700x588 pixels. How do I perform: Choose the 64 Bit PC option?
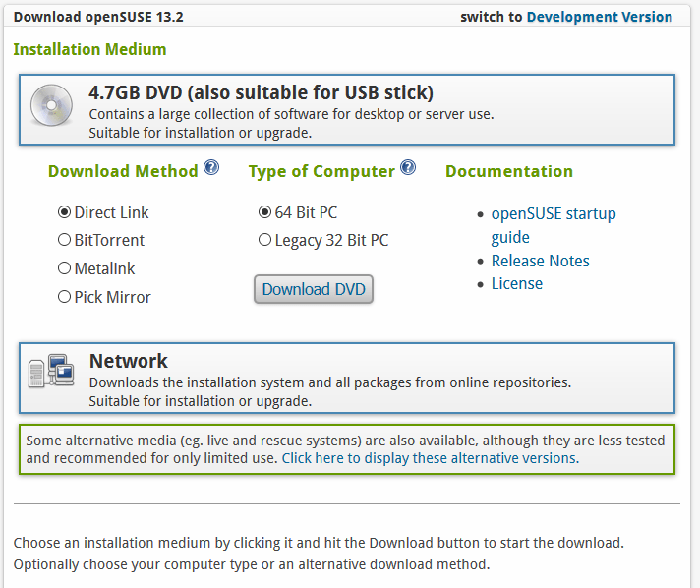[x=264, y=212]
